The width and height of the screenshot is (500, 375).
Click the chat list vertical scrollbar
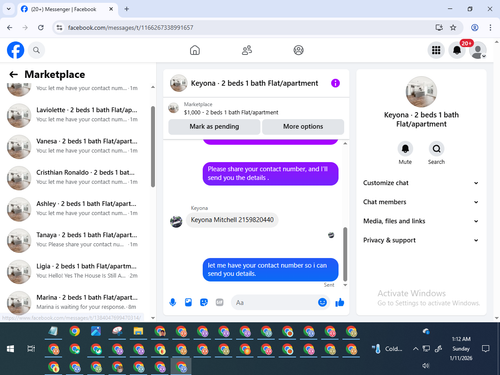click(153, 147)
